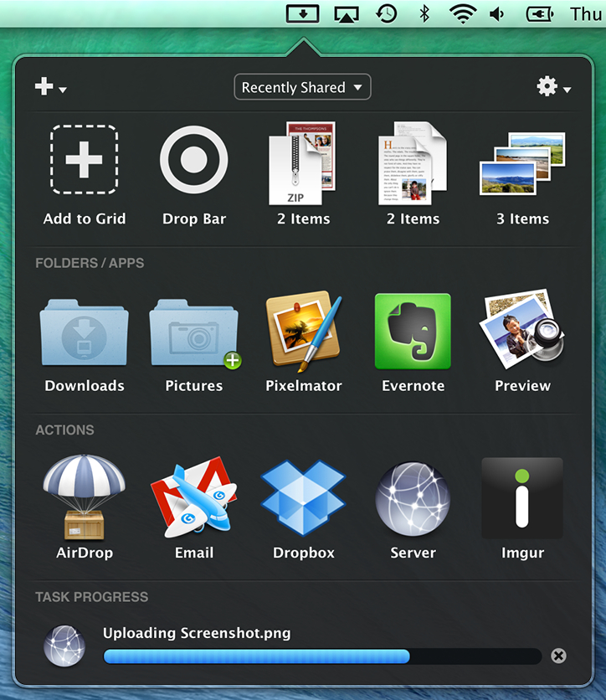606x700 pixels.
Task: Open the Preview app icon
Action: pos(522,329)
